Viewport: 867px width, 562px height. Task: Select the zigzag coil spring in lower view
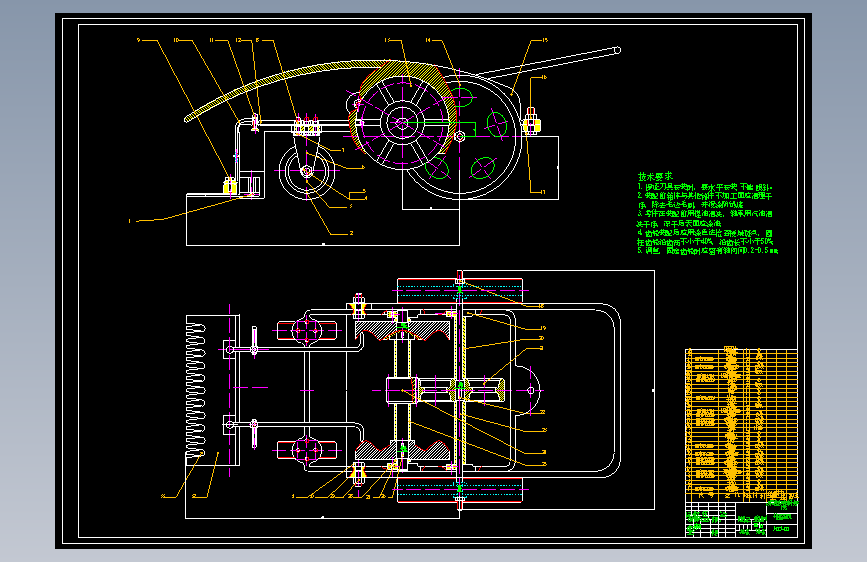[x=195, y=391]
